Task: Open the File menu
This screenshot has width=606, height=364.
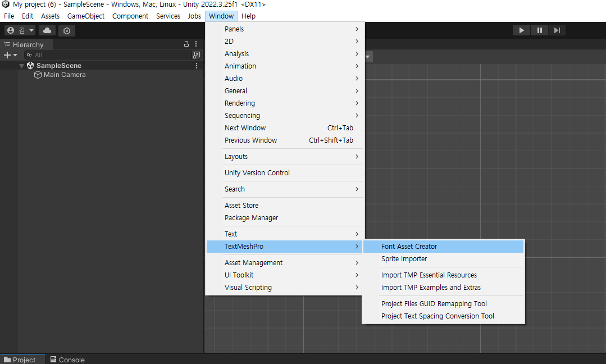Action: click(x=9, y=16)
